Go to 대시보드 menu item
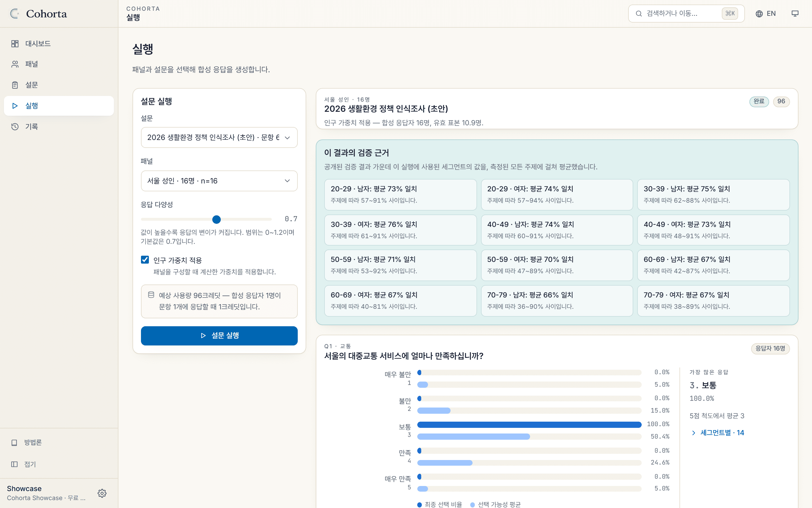812x508 pixels. (x=59, y=44)
